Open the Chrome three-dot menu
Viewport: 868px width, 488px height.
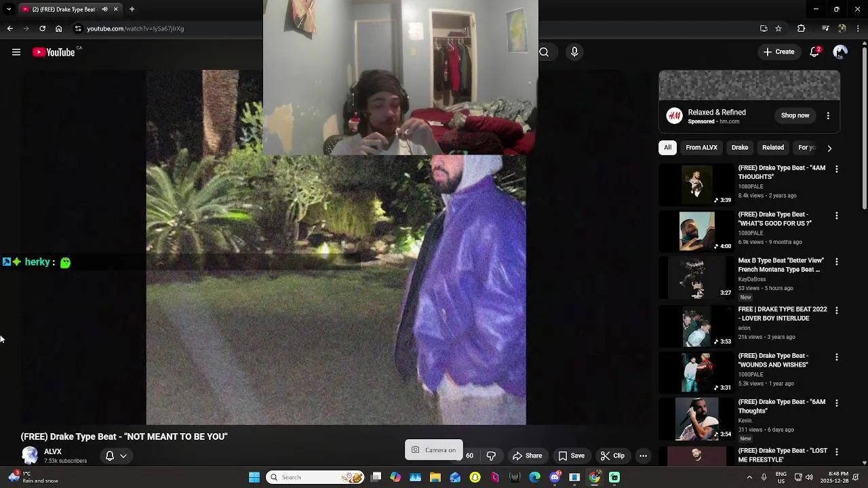tap(858, 28)
